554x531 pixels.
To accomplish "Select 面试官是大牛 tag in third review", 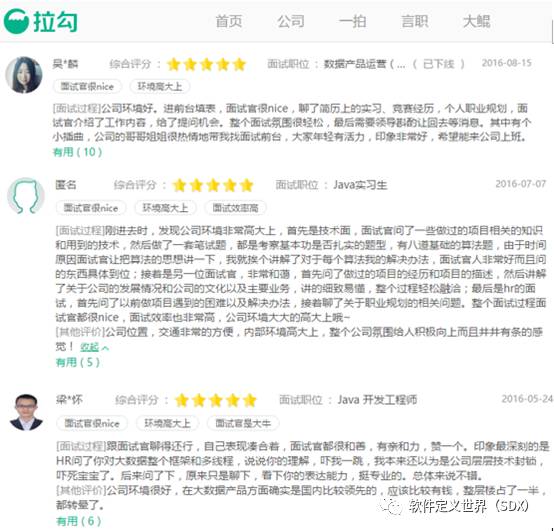I will point(243,423).
